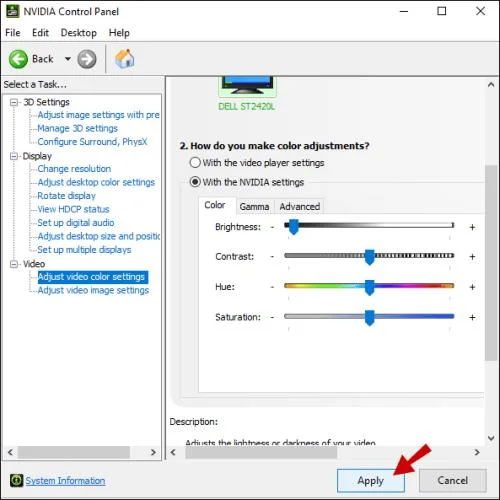The height and width of the screenshot is (500, 500).
Task: Open 'Adjust desktop size and position'
Action: click(99, 236)
